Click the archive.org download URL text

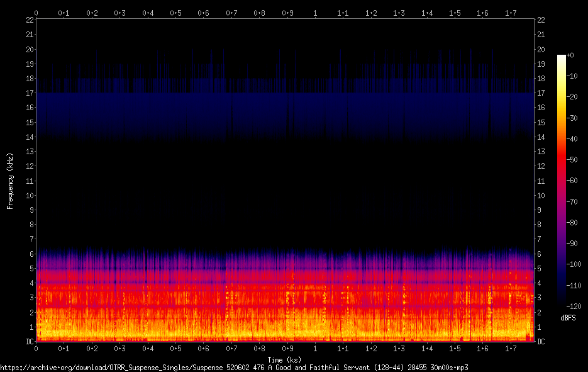[234, 368]
